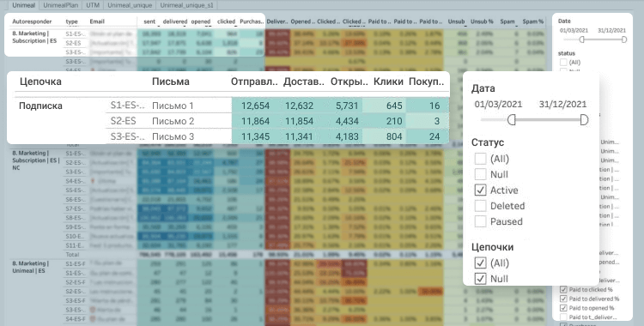Select the Письмо 2 row

(173, 121)
